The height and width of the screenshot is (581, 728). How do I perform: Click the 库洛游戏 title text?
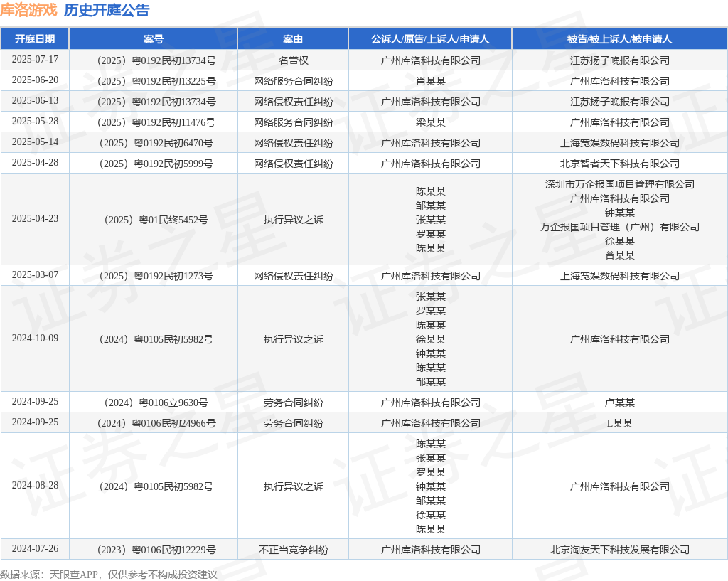[28, 10]
